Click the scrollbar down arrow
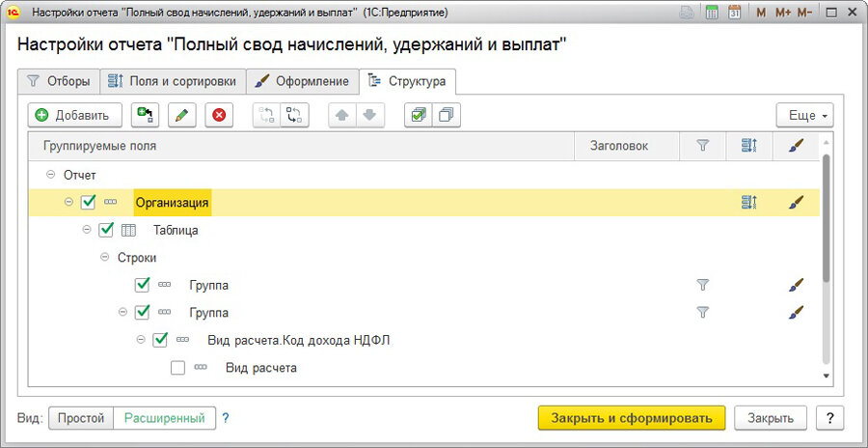Image resolution: width=868 pixels, height=448 pixels. (827, 376)
